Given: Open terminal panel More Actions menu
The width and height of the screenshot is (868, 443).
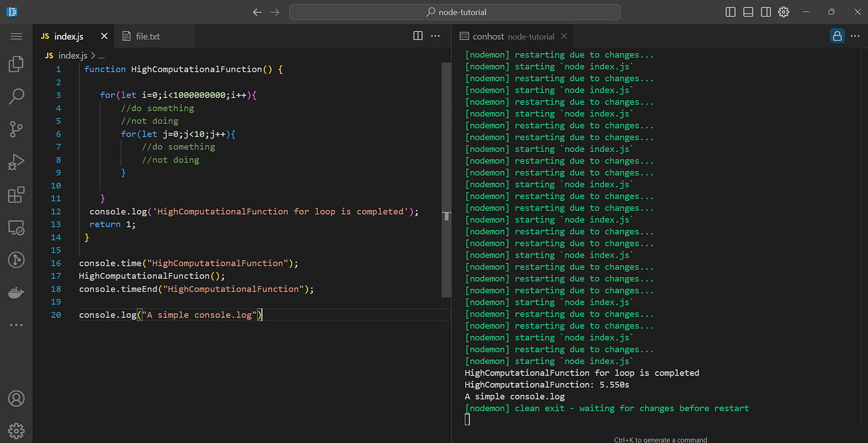Looking at the screenshot, I should (x=856, y=36).
